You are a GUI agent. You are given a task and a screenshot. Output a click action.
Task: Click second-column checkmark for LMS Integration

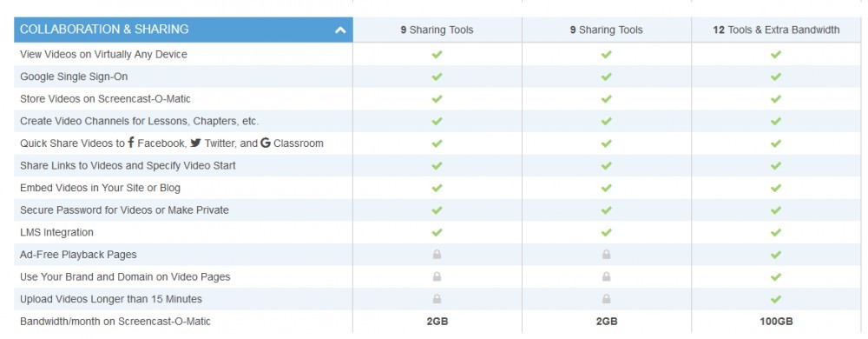[x=606, y=233]
